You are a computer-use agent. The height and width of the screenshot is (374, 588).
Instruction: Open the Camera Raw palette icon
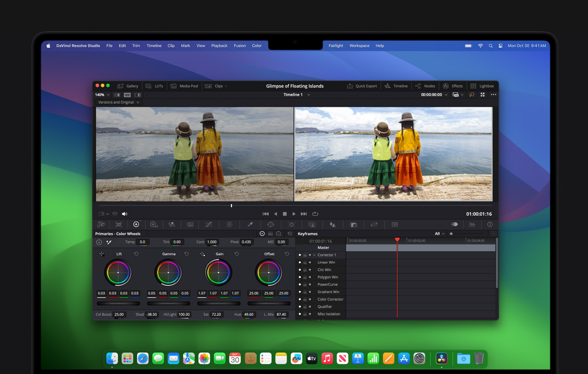tap(101, 225)
